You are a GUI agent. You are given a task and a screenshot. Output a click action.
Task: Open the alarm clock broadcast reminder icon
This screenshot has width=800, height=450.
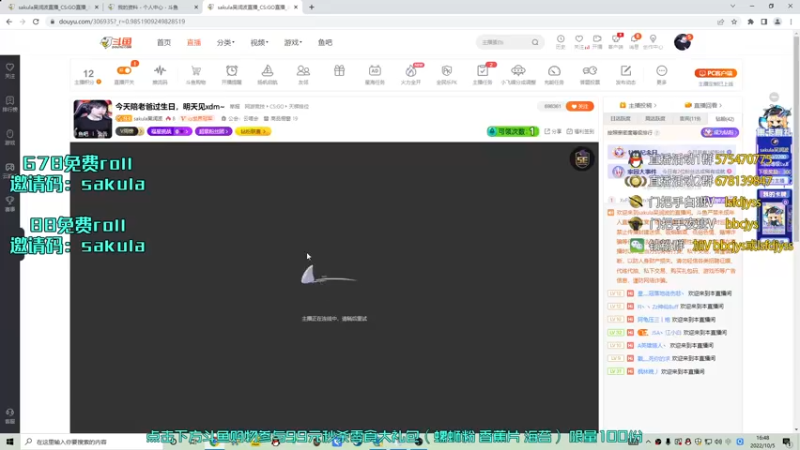(232, 71)
